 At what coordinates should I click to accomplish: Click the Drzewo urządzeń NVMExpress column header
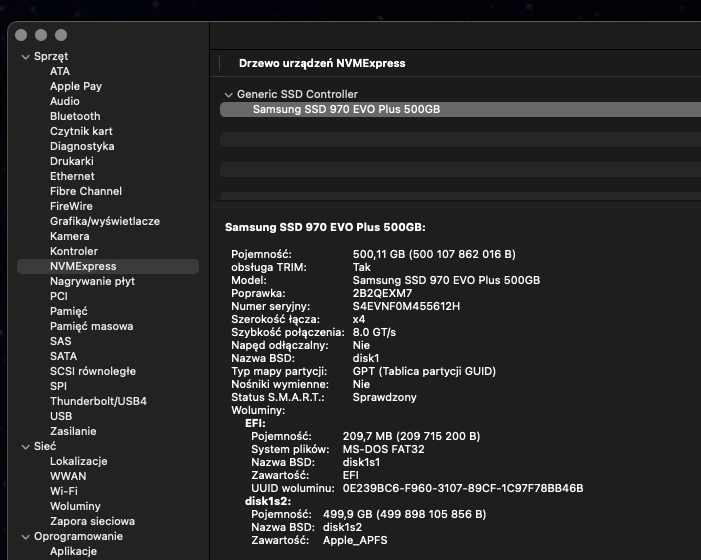(322, 63)
